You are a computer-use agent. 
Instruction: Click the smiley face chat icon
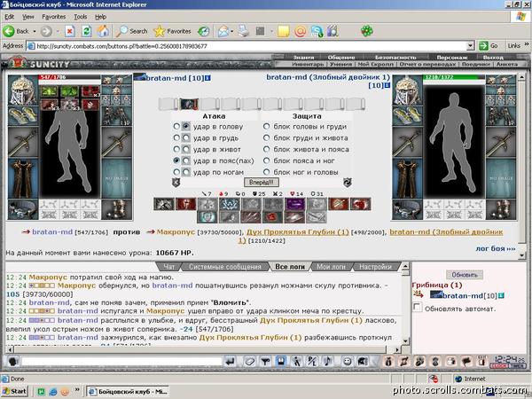pyautogui.click(x=347, y=362)
